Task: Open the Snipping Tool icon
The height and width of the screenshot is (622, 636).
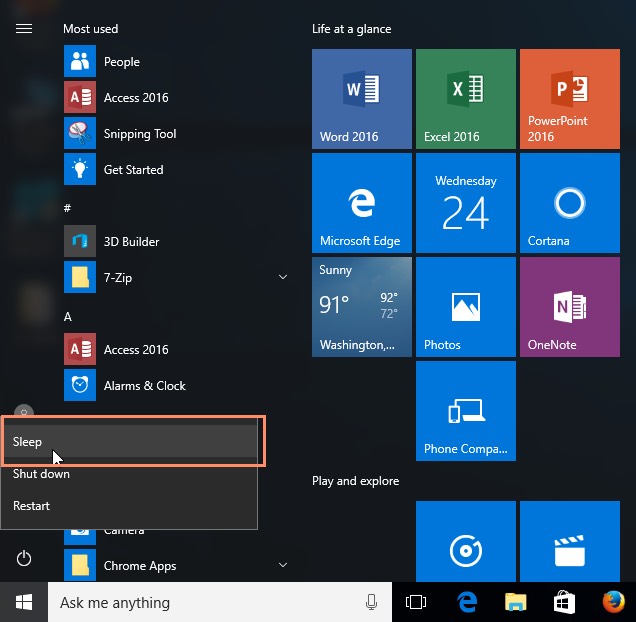Action: [80, 133]
